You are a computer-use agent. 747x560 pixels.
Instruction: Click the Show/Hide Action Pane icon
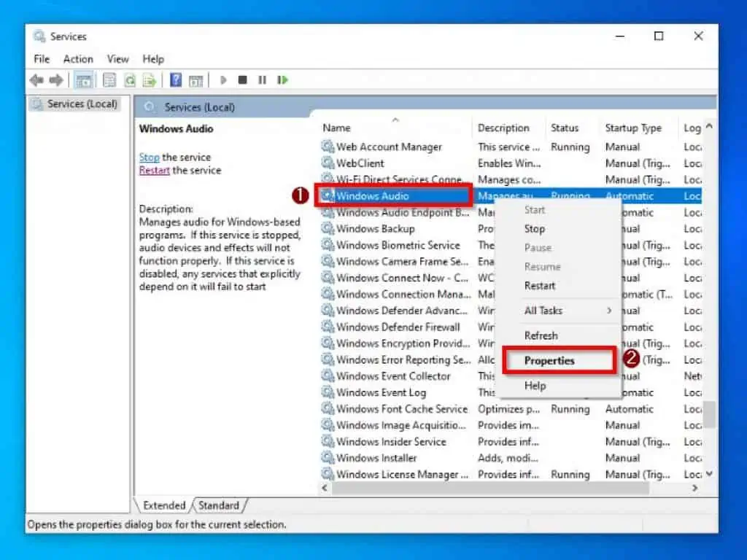click(196, 80)
